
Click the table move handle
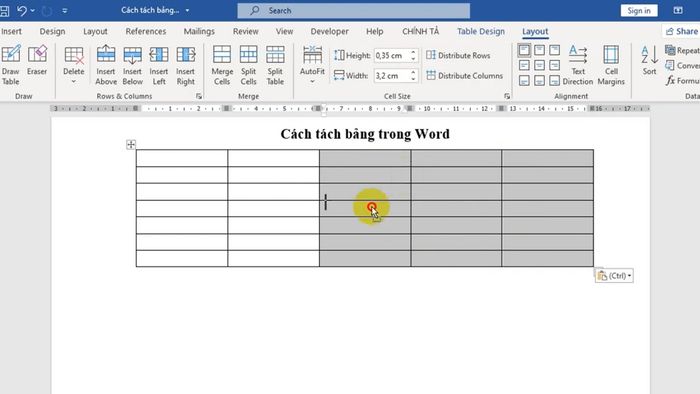[x=131, y=144]
